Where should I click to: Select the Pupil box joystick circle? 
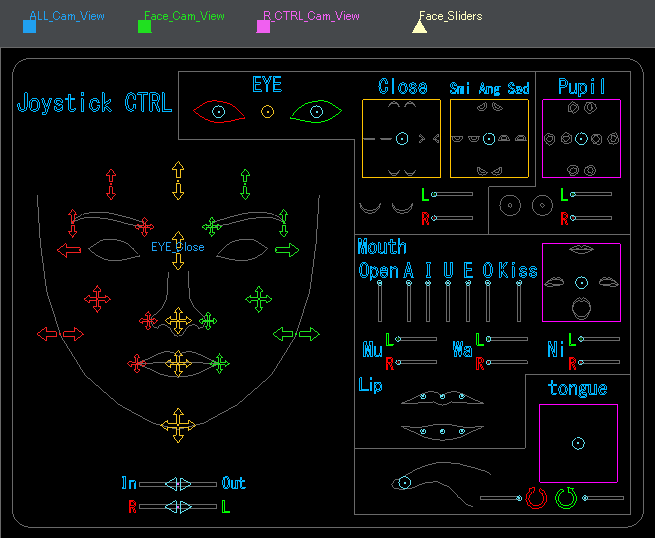pyautogui.click(x=581, y=138)
